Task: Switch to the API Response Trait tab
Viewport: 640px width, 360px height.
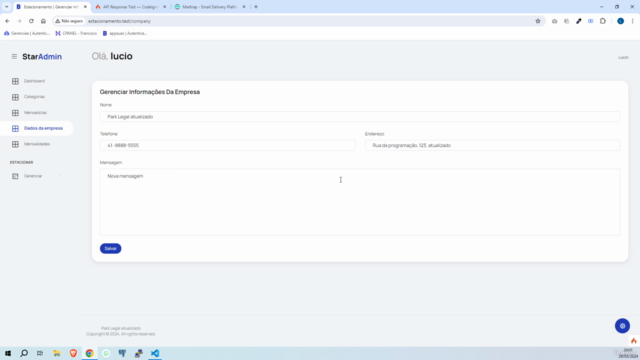Action: coord(131,7)
